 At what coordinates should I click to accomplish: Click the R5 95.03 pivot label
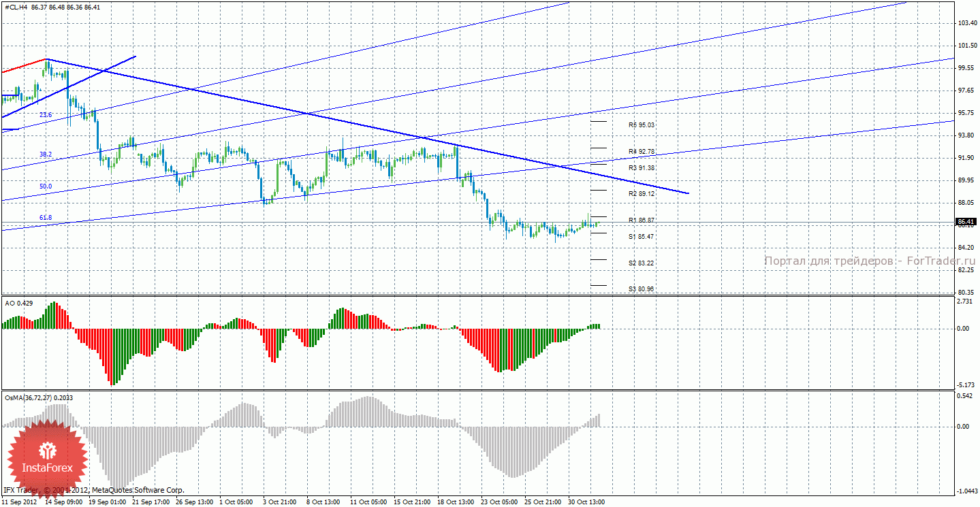tap(642, 125)
